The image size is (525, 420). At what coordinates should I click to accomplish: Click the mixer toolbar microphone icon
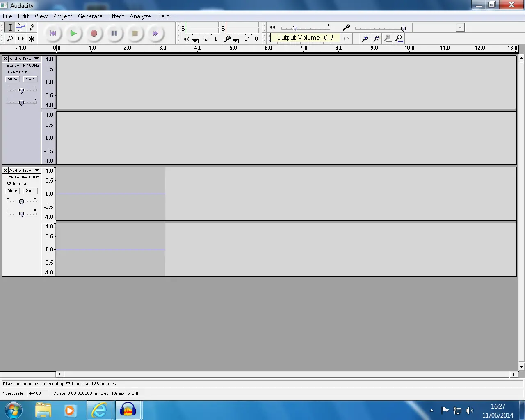346,27
